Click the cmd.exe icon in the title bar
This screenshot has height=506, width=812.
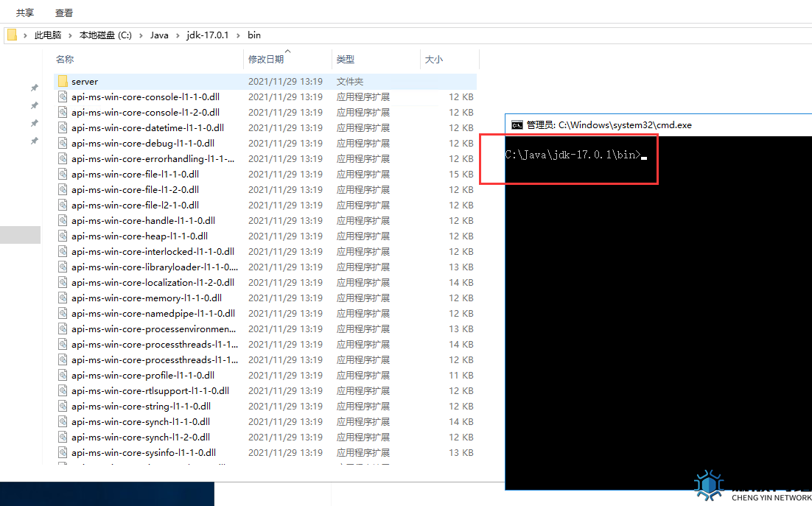(x=517, y=125)
